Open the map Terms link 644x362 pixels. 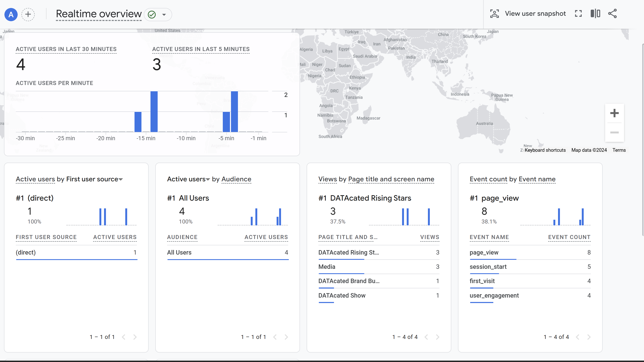pyautogui.click(x=619, y=150)
